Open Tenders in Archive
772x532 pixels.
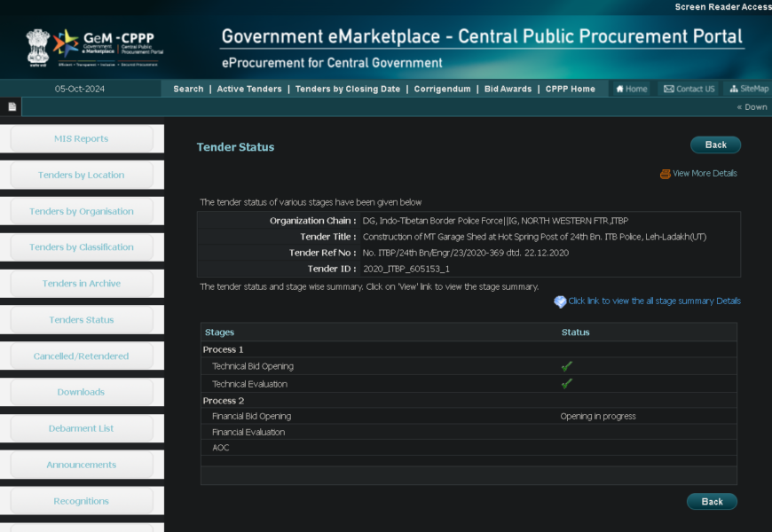82,284
